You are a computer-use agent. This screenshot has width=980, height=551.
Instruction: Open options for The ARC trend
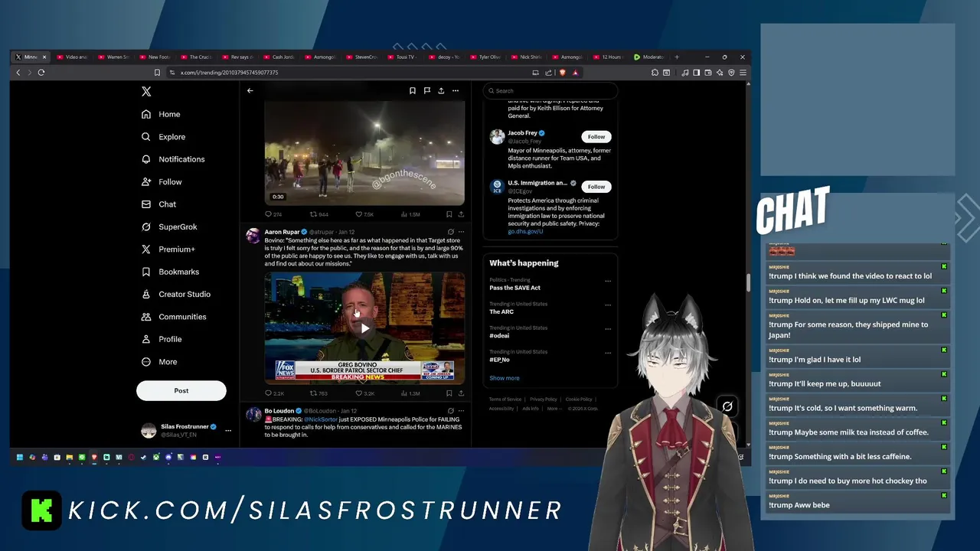coord(608,305)
